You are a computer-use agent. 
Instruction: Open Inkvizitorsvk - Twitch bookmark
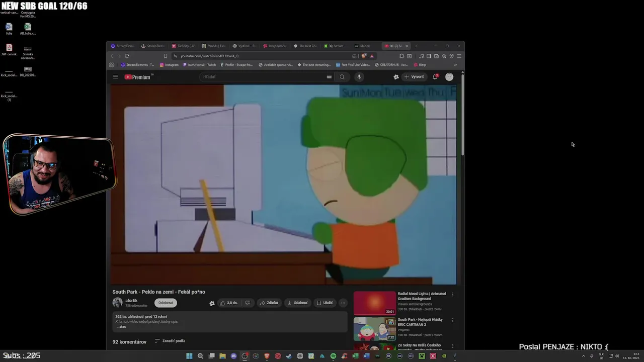[x=199, y=65]
